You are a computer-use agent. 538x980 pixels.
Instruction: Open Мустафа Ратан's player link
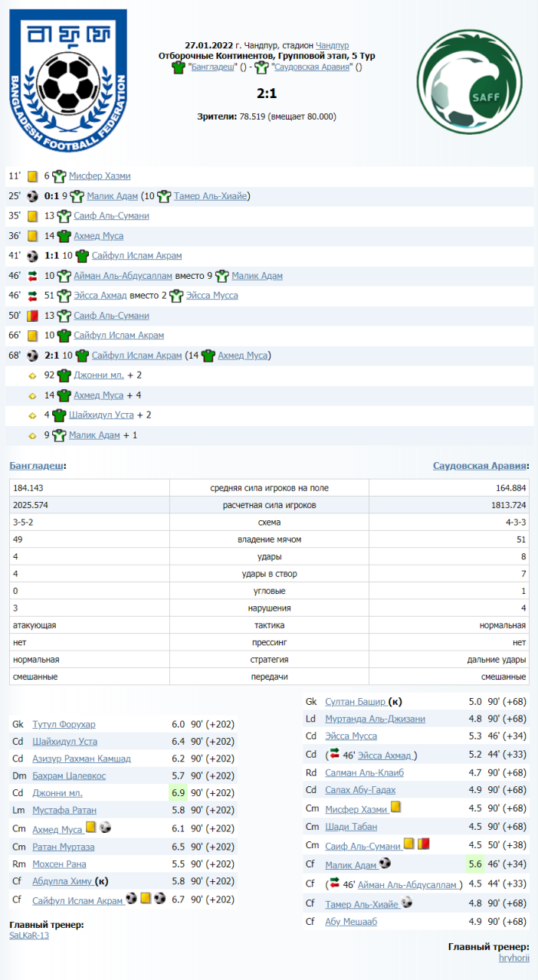[64, 810]
